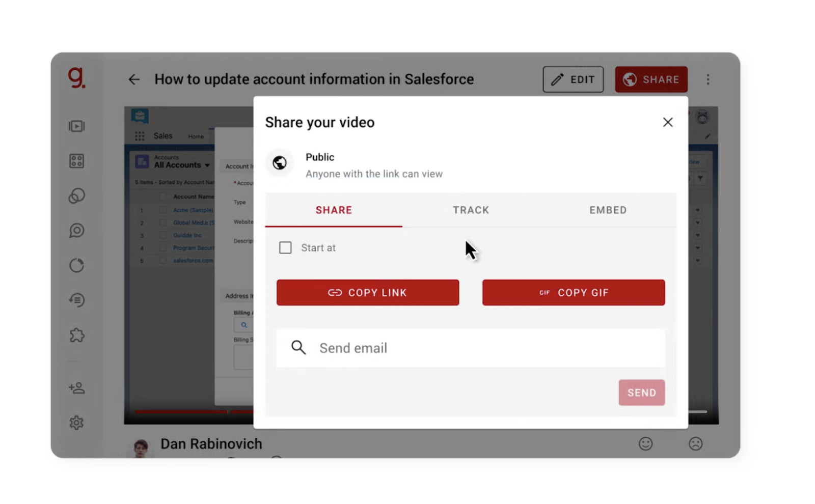Click inside the Send email field
815x504 pixels.
coord(470,348)
